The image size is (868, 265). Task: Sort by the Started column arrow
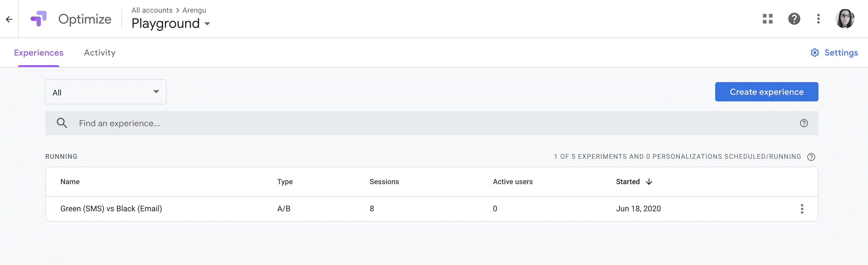pyautogui.click(x=649, y=182)
